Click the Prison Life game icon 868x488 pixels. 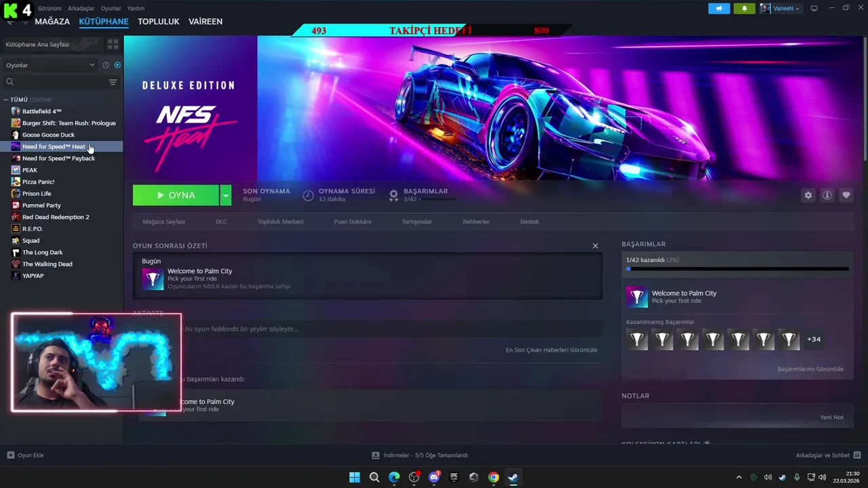coord(16,193)
